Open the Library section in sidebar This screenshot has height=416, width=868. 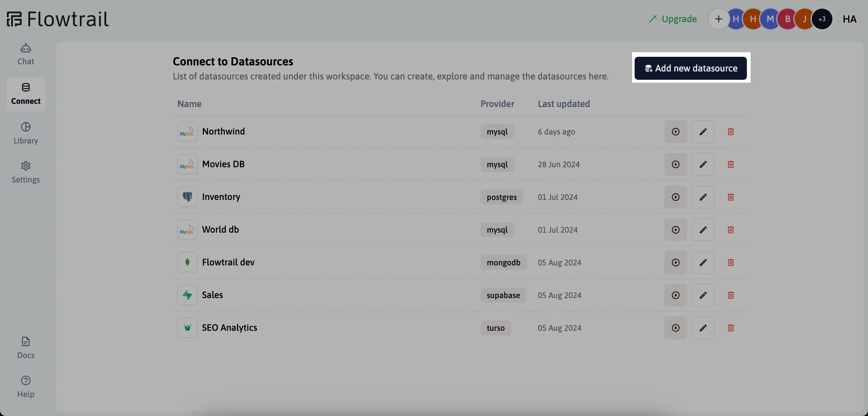point(26,133)
